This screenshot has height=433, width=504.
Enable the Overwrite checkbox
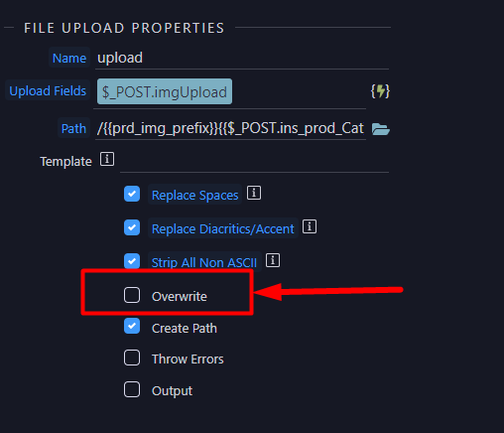coord(132,295)
